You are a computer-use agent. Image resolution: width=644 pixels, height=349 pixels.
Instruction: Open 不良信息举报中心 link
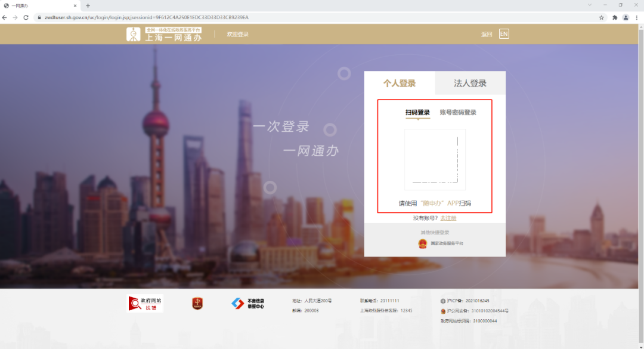pos(247,304)
